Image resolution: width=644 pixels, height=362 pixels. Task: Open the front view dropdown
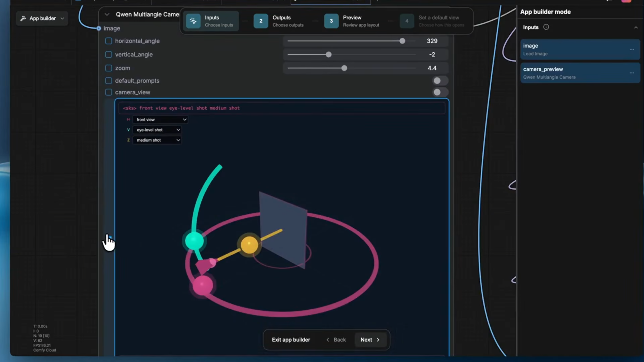coord(160,119)
